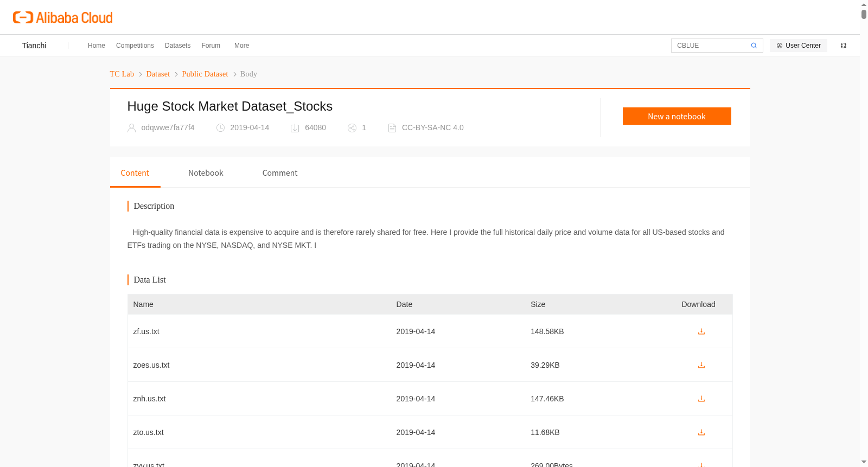Switch to the Notebook tab
The height and width of the screenshot is (467, 868).
pyautogui.click(x=206, y=173)
